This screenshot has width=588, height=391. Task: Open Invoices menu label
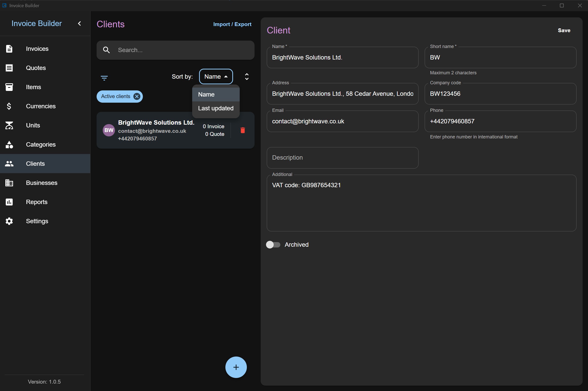click(x=37, y=49)
